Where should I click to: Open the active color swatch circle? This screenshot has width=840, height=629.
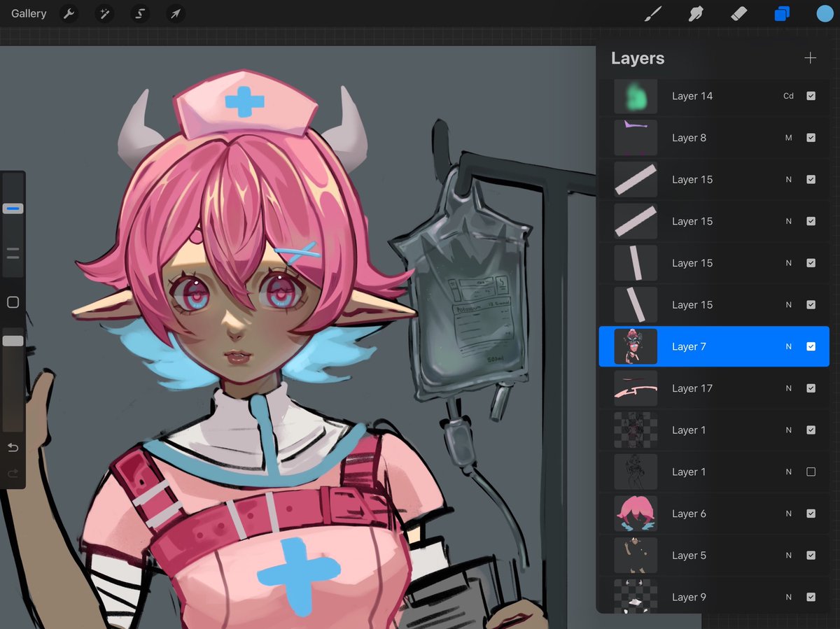point(825,13)
